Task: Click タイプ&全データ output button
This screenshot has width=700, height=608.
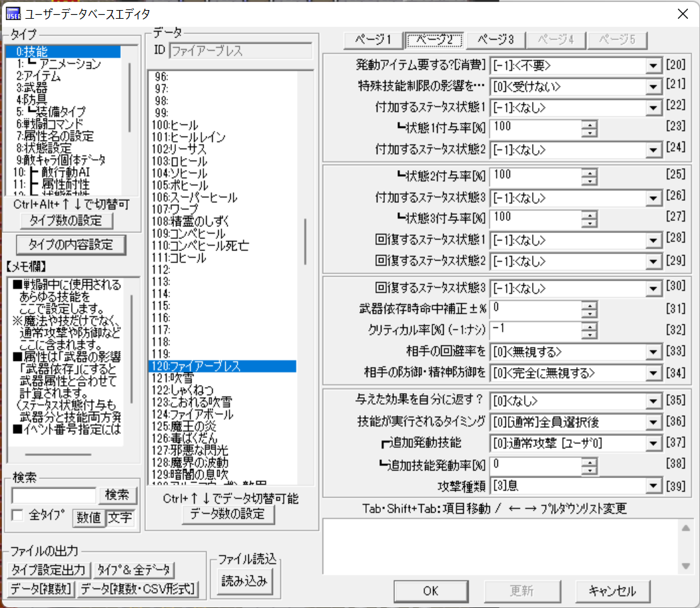Action: coord(134,570)
